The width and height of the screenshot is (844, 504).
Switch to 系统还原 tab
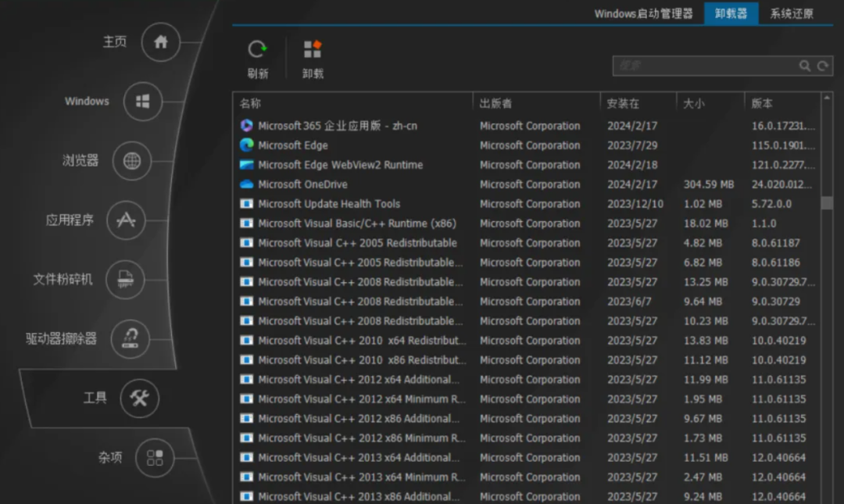pyautogui.click(x=791, y=13)
